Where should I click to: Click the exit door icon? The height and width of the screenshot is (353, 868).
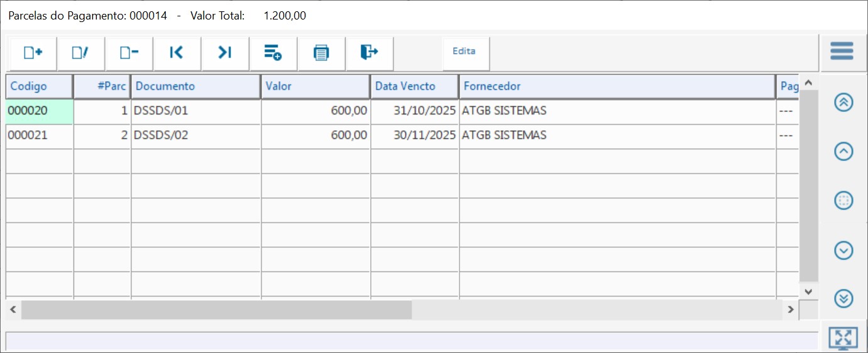369,53
